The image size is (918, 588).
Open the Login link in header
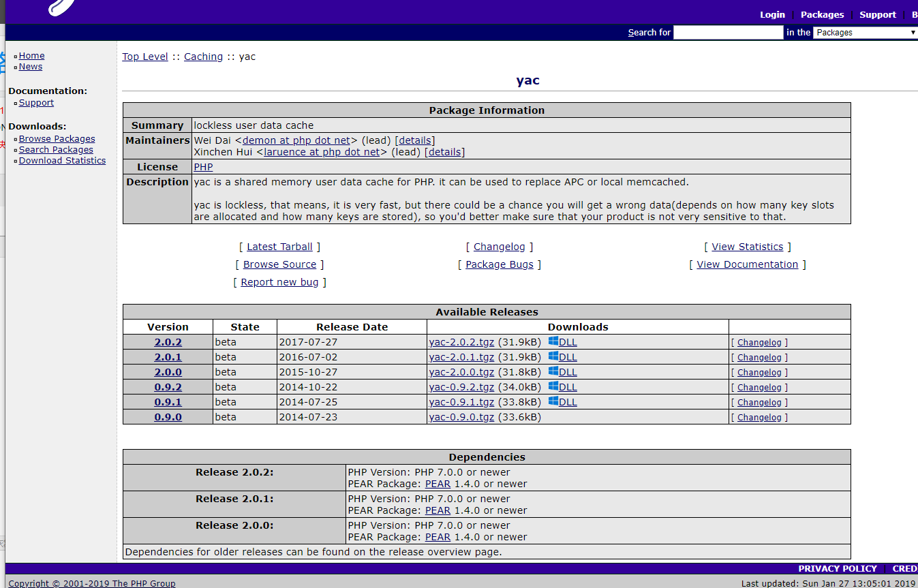772,14
